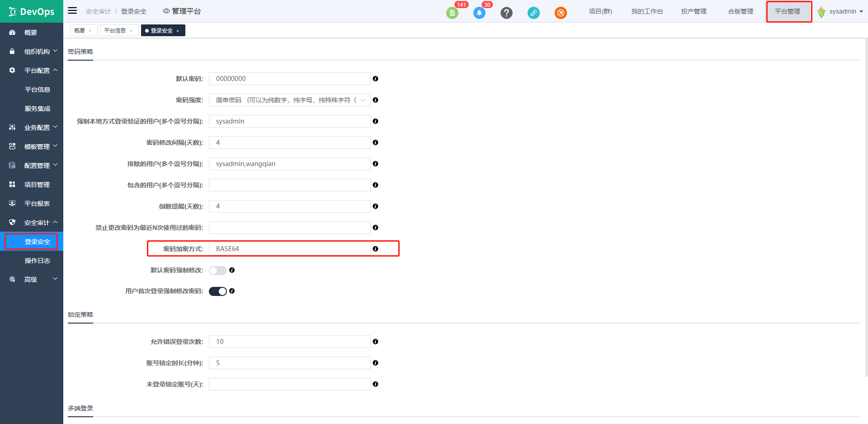
Task: Switch to the 平台信息 tab
Action: (x=115, y=31)
